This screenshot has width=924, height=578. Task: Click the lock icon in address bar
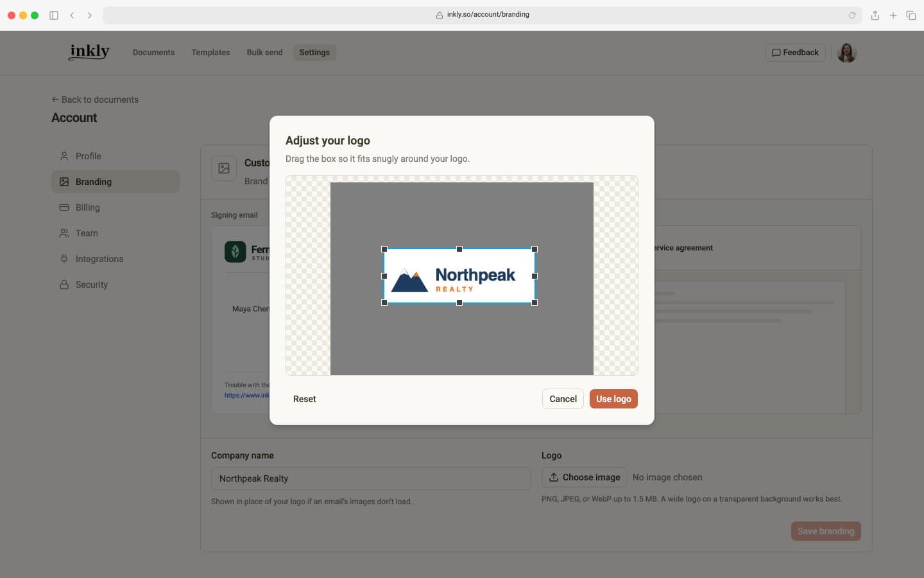(440, 15)
